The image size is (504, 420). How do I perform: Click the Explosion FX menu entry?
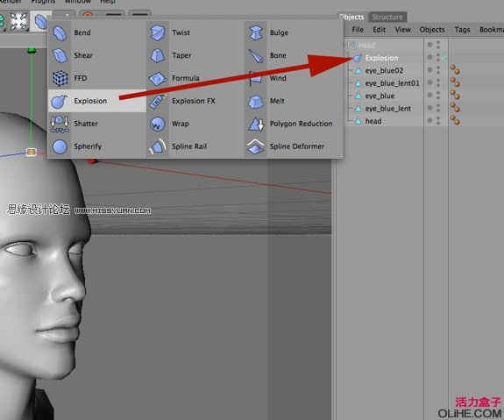coord(193,101)
